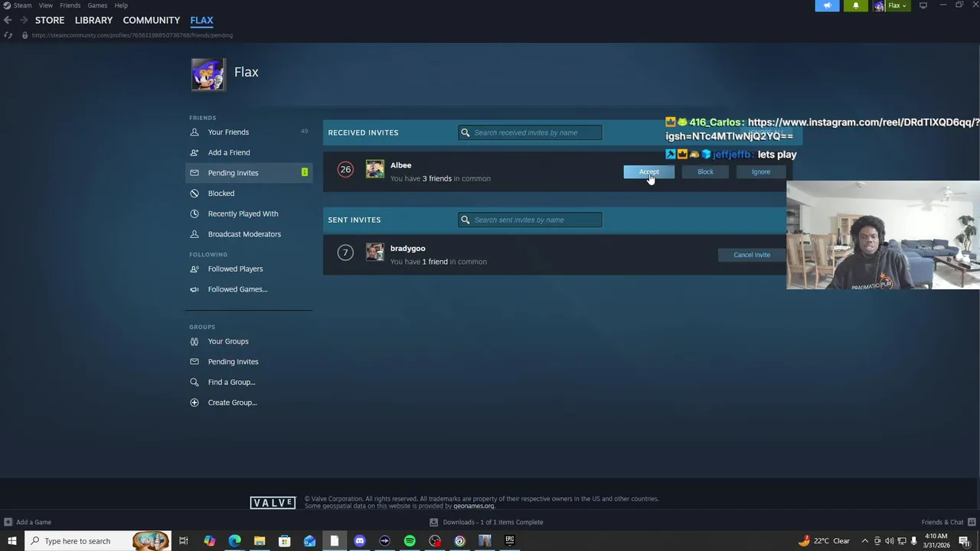Open the View menu

coord(46,5)
